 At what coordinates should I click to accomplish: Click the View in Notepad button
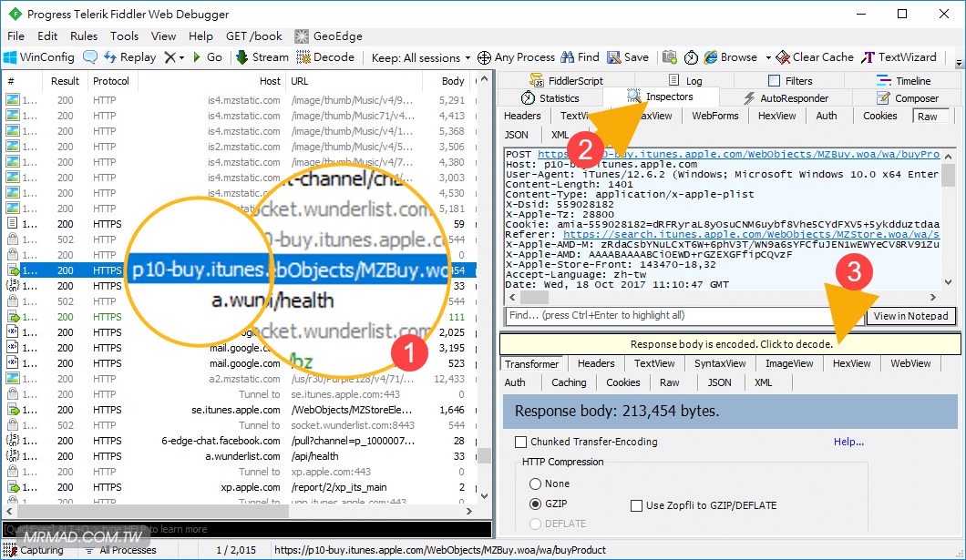[910, 316]
